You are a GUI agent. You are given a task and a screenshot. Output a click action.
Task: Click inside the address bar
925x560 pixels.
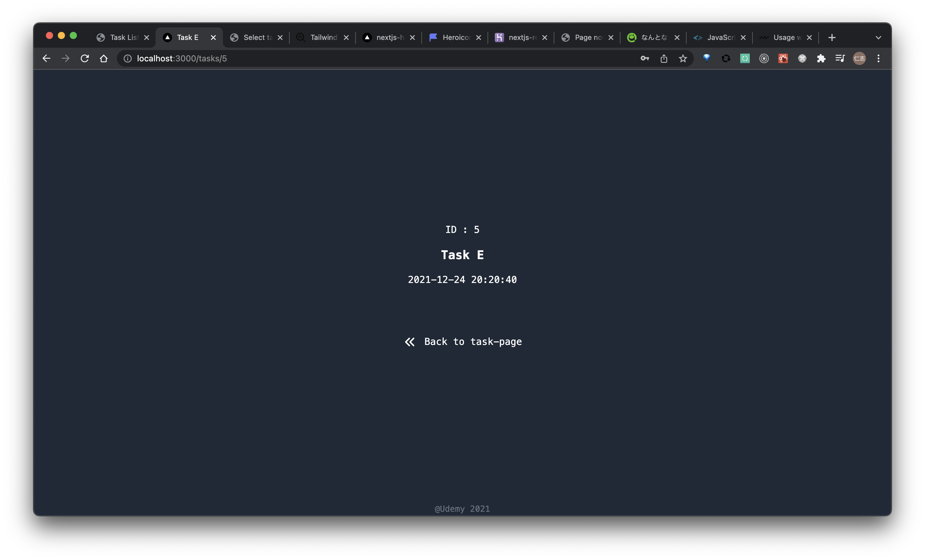[x=338, y=59]
